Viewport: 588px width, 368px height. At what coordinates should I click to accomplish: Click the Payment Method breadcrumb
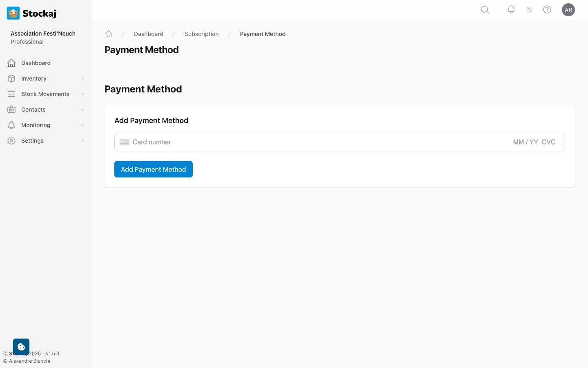coord(263,34)
